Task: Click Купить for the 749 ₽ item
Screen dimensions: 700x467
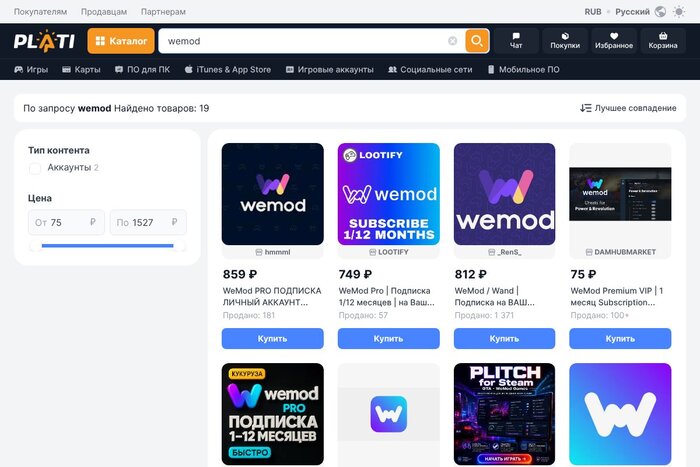Action: [388, 338]
